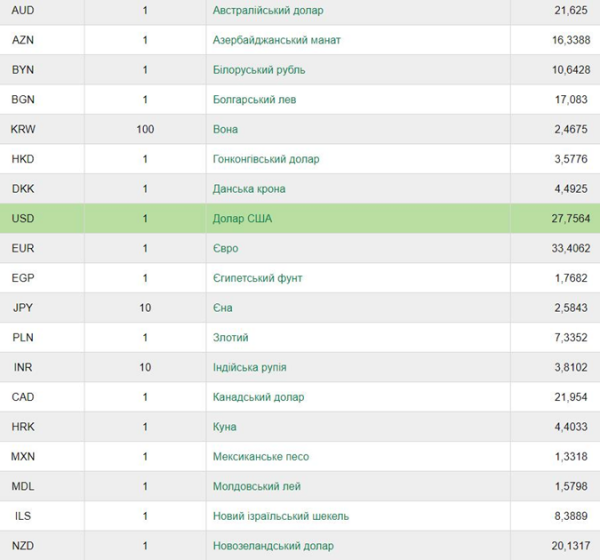Open the Новозеландський долар link
This screenshot has height=560, width=600.
pyautogui.click(x=273, y=546)
